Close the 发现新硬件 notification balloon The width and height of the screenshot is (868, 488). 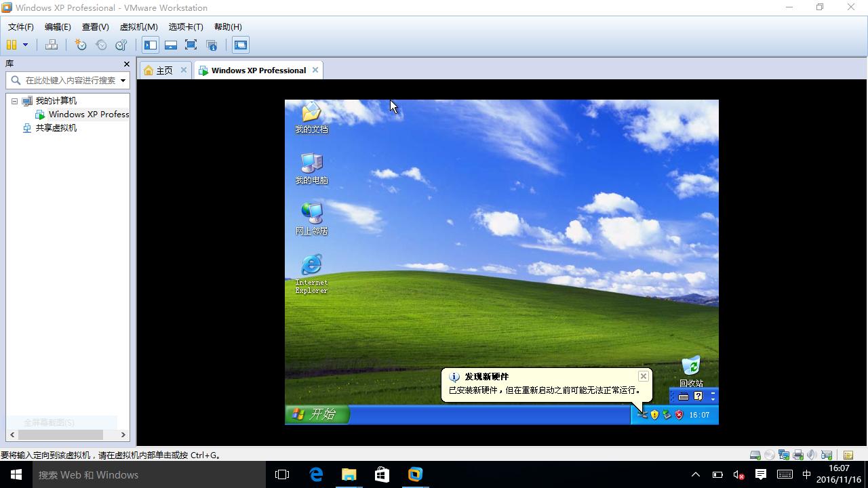pyautogui.click(x=642, y=376)
